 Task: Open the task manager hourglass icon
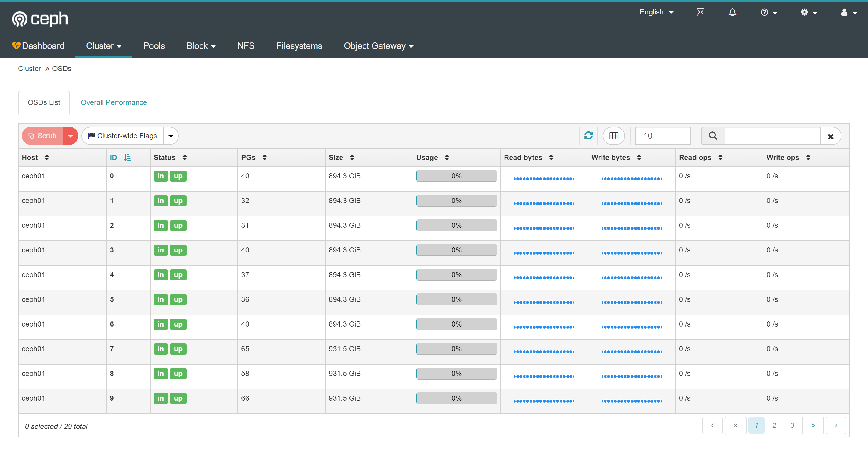coord(700,12)
